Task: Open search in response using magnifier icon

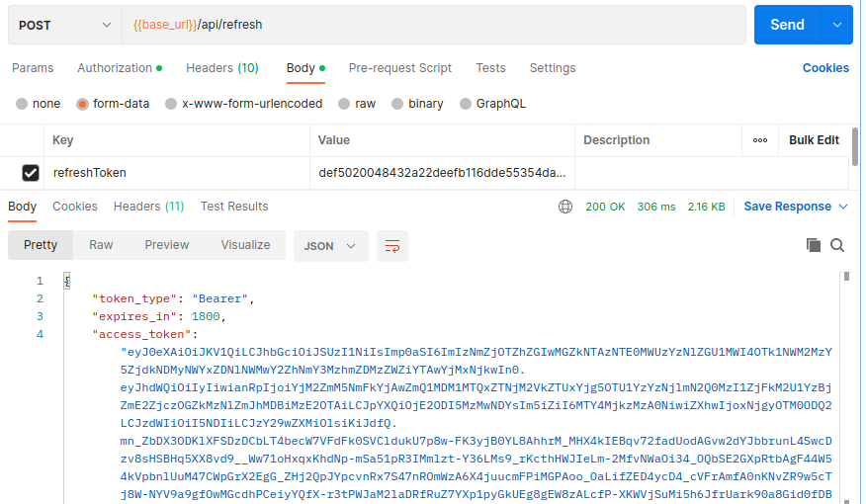Action: (x=837, y=245)
